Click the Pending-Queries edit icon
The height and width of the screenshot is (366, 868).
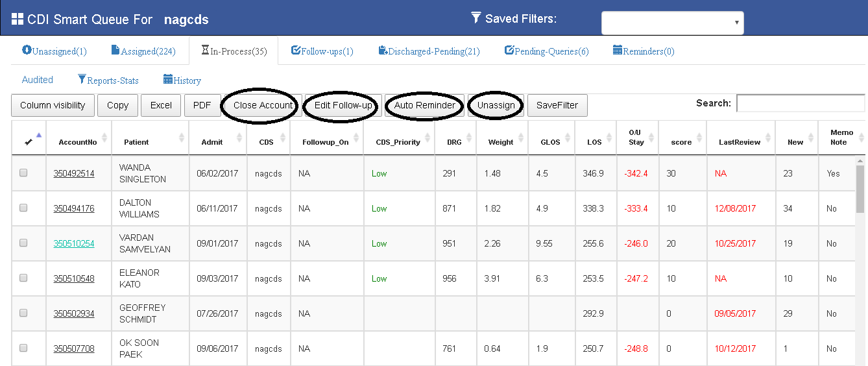(509, 50)
